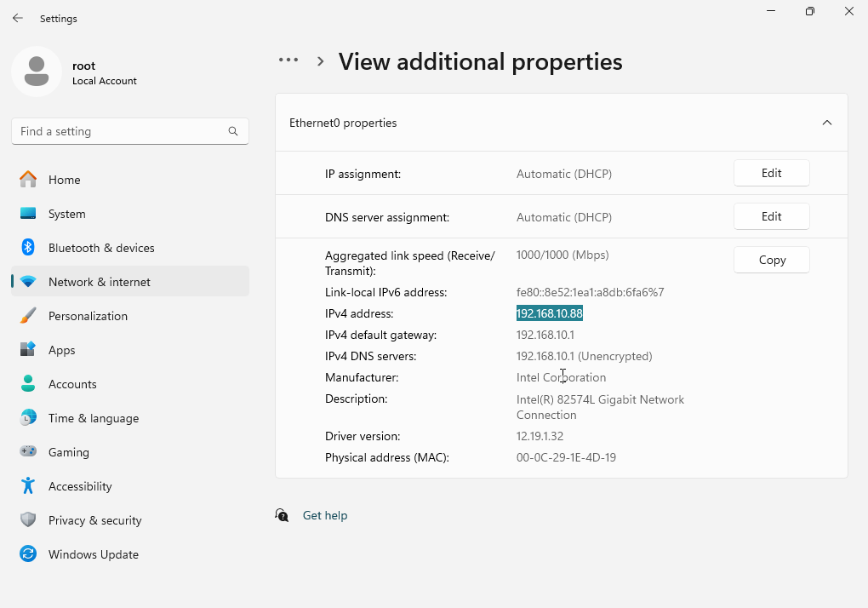Open the Get help link
Image resolution: width=868 pixels, height=608 pixels.
point(325,515)
